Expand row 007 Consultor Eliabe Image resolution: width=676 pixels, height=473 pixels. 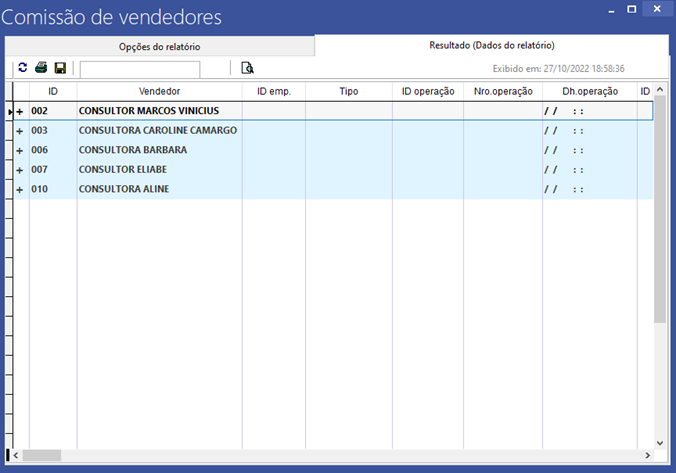pyautogui.click(x=19, y=170)
